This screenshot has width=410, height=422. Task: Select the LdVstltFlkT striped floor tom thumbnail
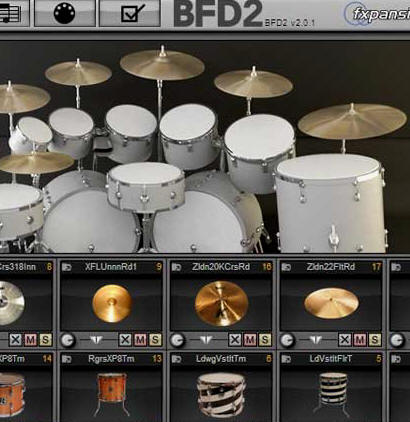(x=333, y=395)
